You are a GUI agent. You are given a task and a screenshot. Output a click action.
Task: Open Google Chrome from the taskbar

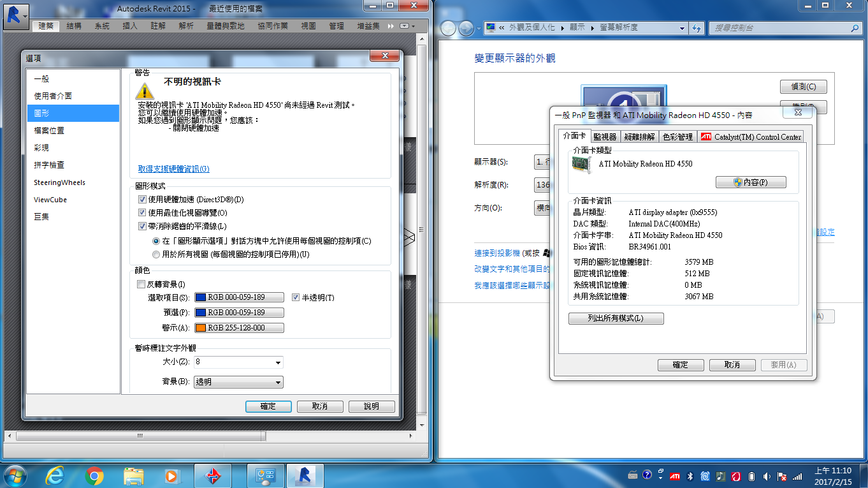94,476
